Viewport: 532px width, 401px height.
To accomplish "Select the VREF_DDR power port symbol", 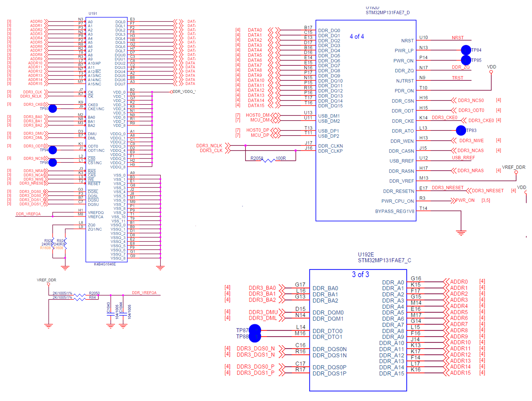I will (x=48, y=284).
